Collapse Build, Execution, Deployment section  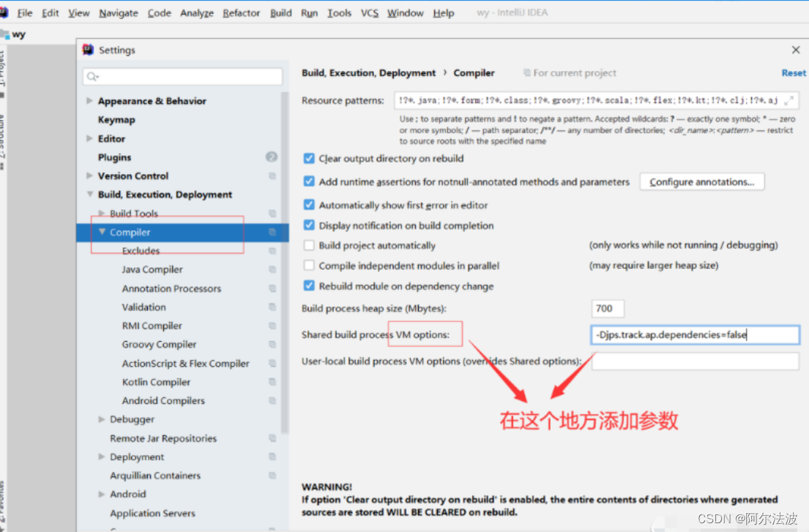[89, 195]
